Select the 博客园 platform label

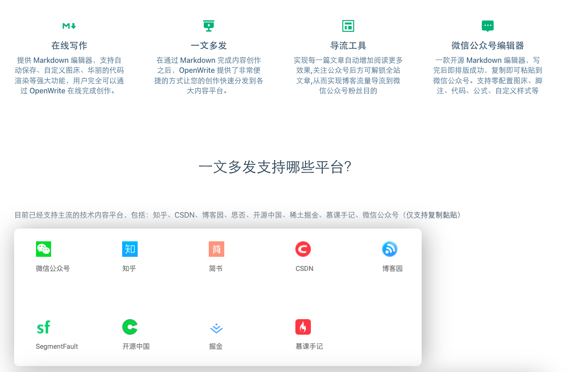(392, 269)
